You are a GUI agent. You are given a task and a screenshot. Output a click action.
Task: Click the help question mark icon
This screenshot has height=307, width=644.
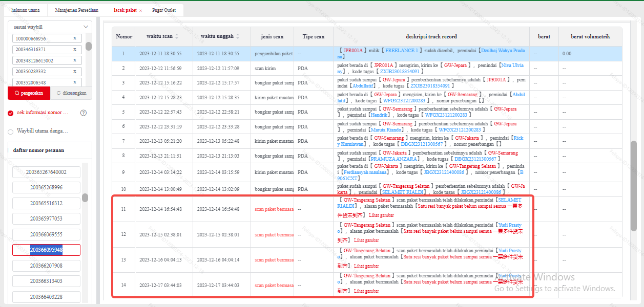(x=84, y=113)
